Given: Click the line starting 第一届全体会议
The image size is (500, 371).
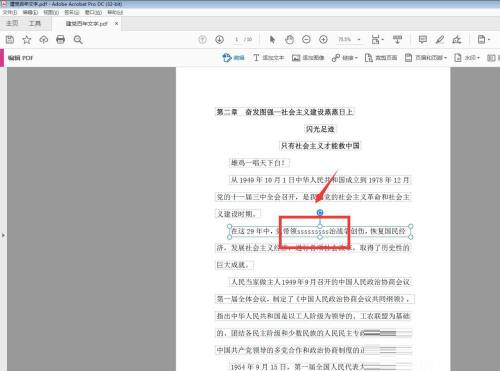Looking at the screenshot, I should (315, 299).
